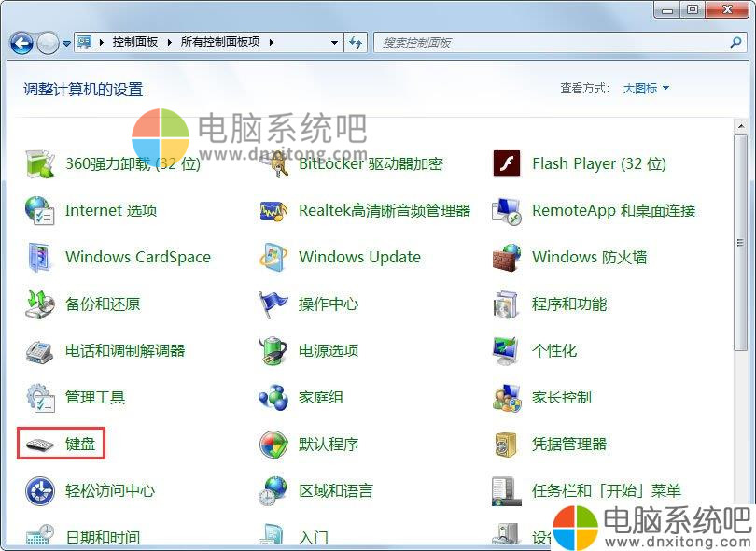Open the 操作中心 flag icon
This screenshot has height=551, width=756.
coord(273,304)
